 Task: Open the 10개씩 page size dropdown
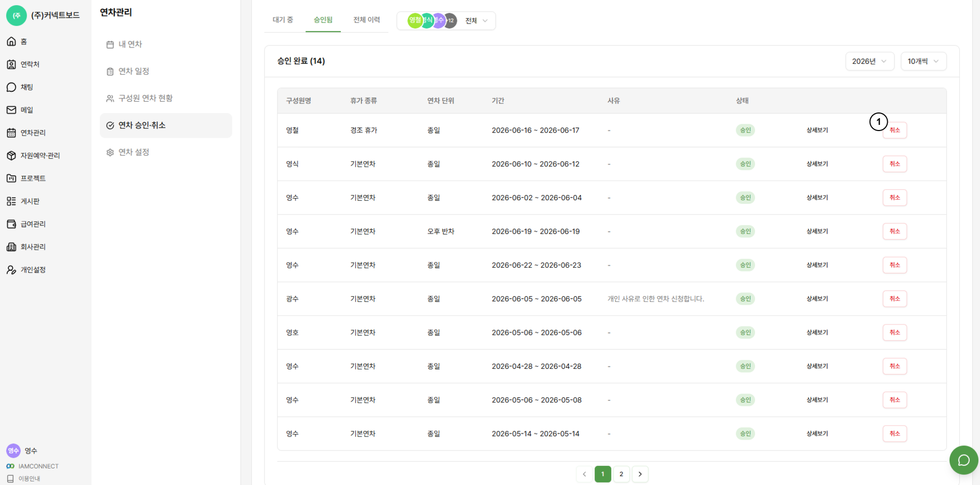point(923,61)
